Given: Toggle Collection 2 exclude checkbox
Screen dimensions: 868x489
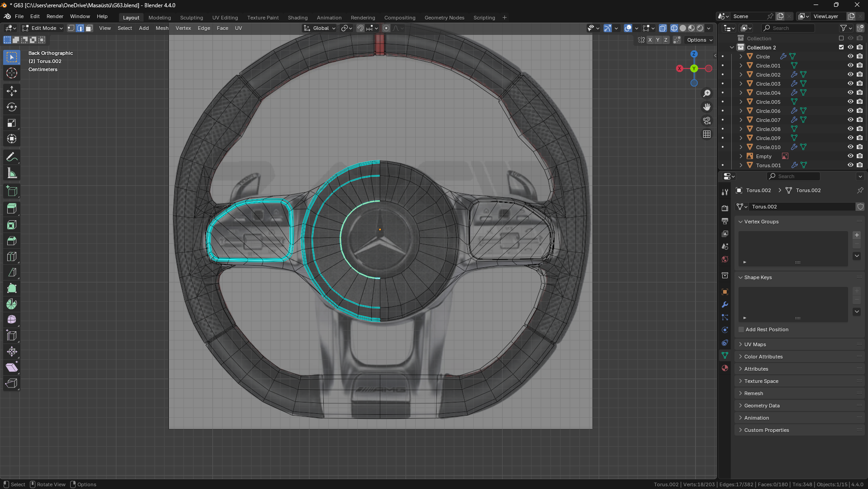Looking at the screenshot, I should [841, 48].
